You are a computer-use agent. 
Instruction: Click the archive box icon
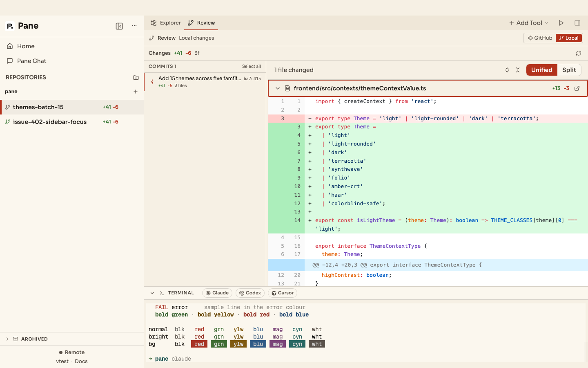coord(16,339)
